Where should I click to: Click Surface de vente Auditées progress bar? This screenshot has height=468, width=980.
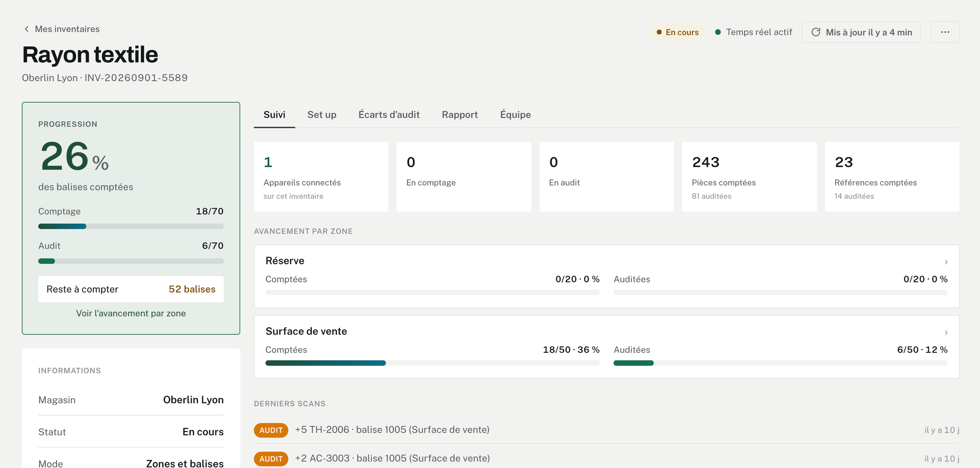coord(780,363)
